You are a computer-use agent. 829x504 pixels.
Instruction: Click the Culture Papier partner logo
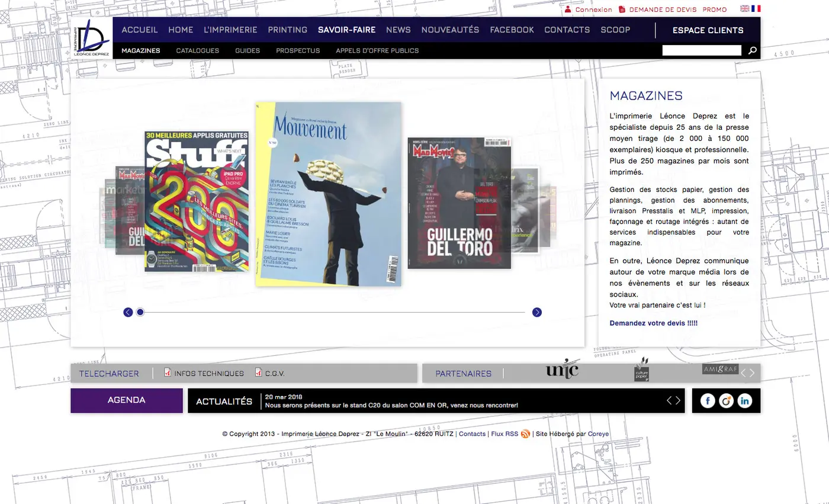click(642, 370)
